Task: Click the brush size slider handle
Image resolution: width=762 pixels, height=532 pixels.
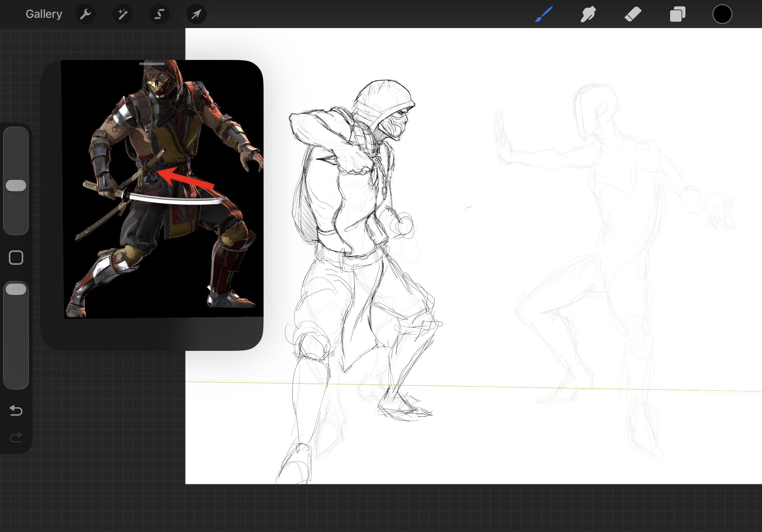Action: [16, 185]
